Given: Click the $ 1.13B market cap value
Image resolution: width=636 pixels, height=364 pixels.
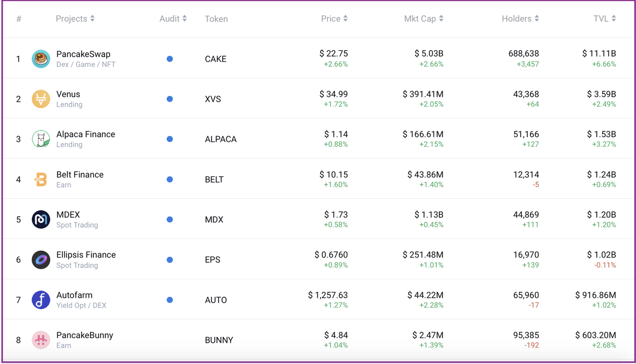Looking at the screenshot, I should pyautogui.click(x=429, y=214).
